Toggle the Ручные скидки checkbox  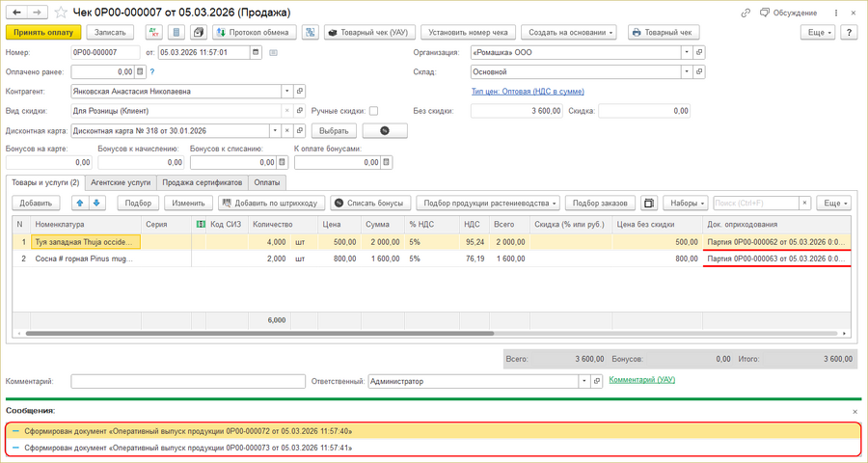click(x=373, y=111)
